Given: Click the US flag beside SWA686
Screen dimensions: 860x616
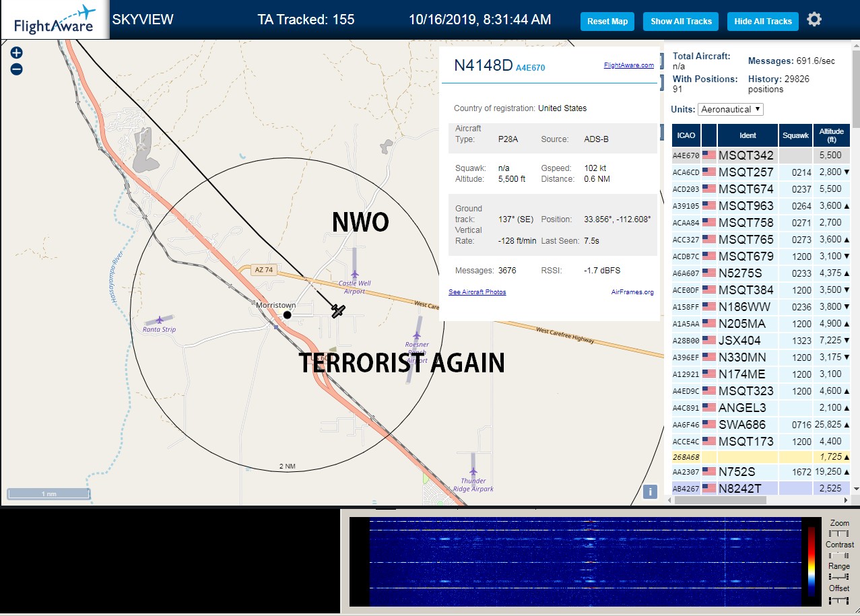Looking at the screenshot, I should pyautogui.click(x=709, y=425).
